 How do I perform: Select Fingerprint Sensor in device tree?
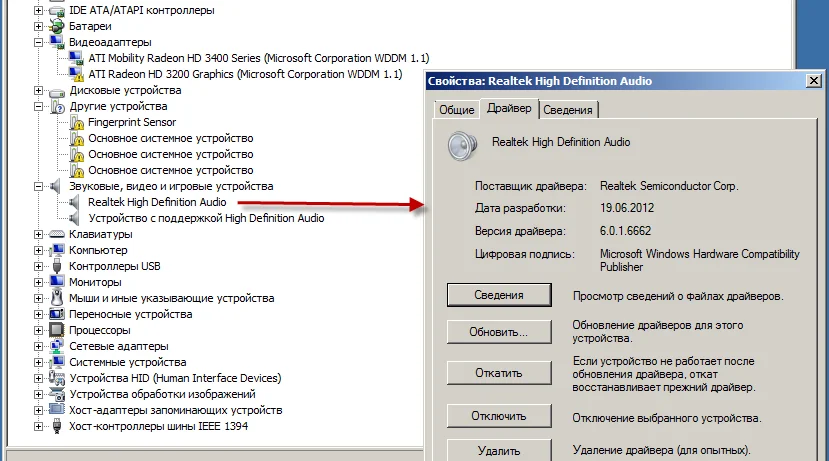click(132, 122)
